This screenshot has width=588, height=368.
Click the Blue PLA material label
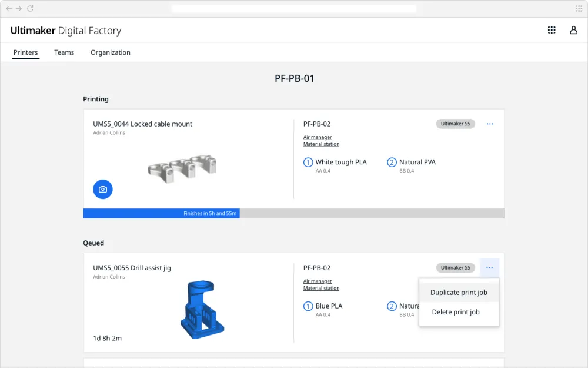pos(329,306)
